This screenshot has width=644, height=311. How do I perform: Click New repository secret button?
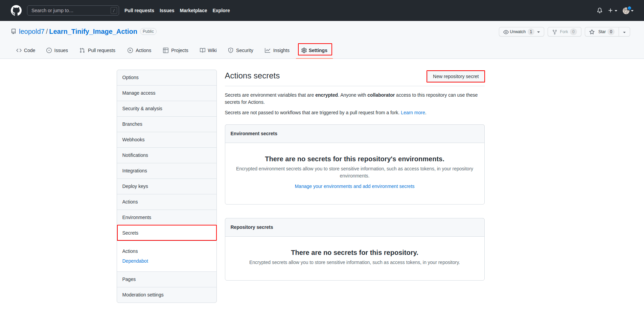(455, 76)
